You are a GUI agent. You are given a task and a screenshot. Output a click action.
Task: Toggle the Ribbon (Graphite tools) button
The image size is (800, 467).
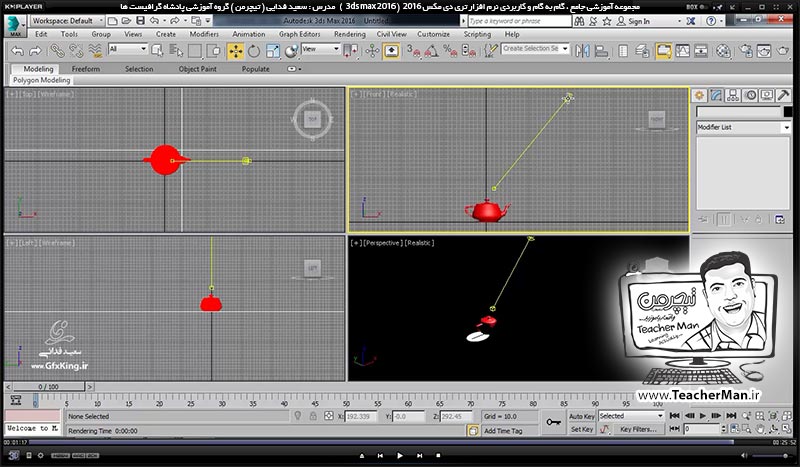point(663,51)
